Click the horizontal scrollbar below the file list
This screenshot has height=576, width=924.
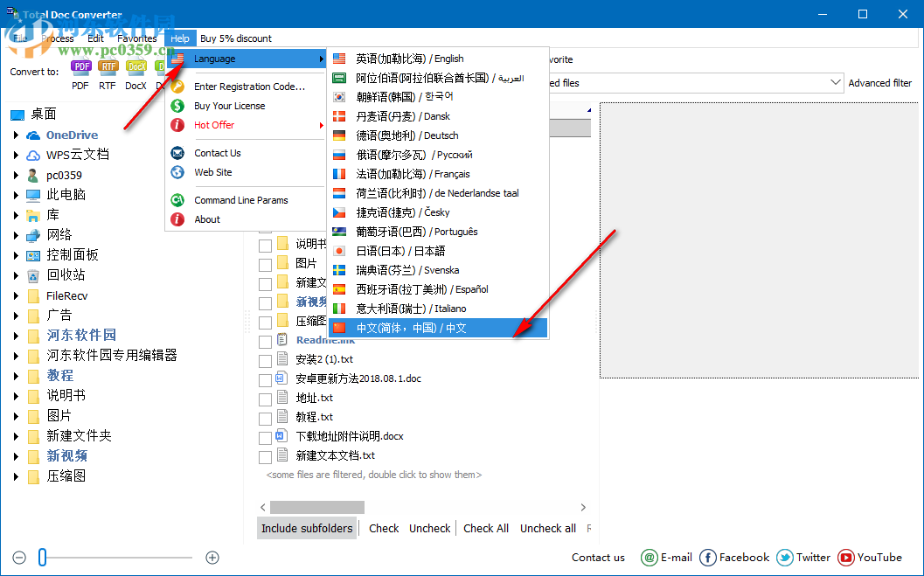coord(317,507)
